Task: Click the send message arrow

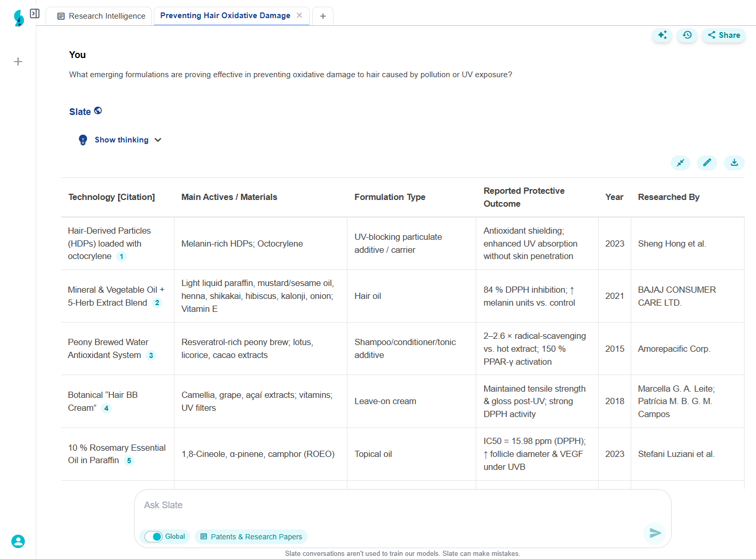Action: click(655, 533)
